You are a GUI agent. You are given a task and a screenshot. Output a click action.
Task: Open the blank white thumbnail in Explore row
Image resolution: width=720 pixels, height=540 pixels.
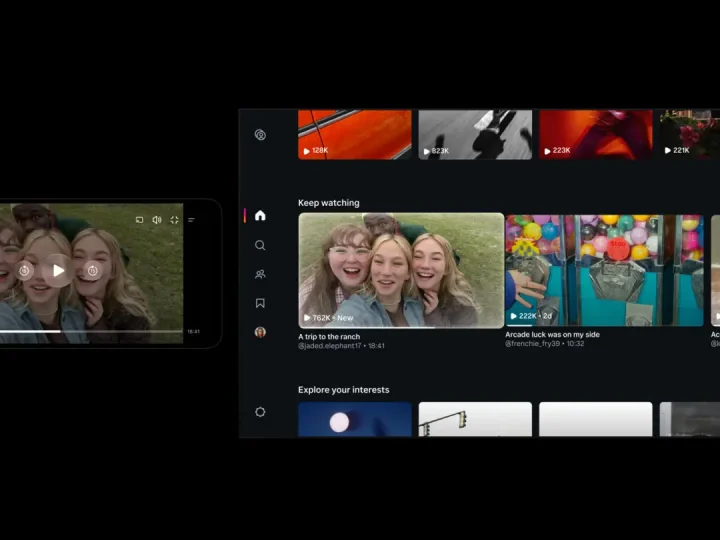click(596, 420)
